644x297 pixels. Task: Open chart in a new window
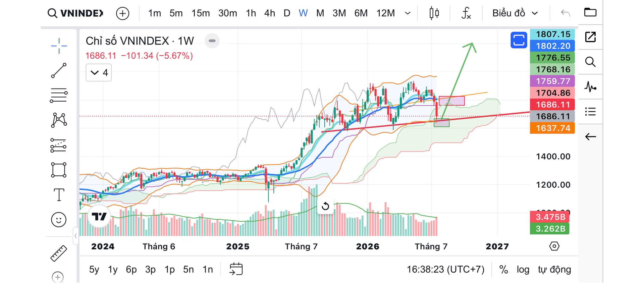pos(590,37)
